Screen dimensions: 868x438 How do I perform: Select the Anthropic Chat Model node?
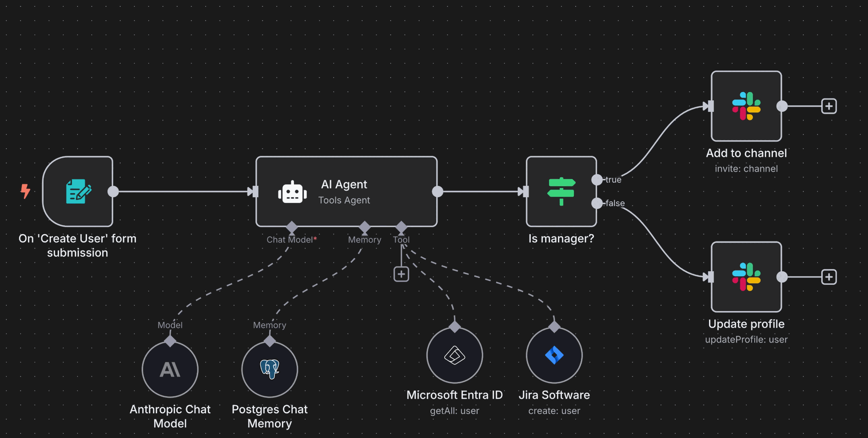pos(170,369)
